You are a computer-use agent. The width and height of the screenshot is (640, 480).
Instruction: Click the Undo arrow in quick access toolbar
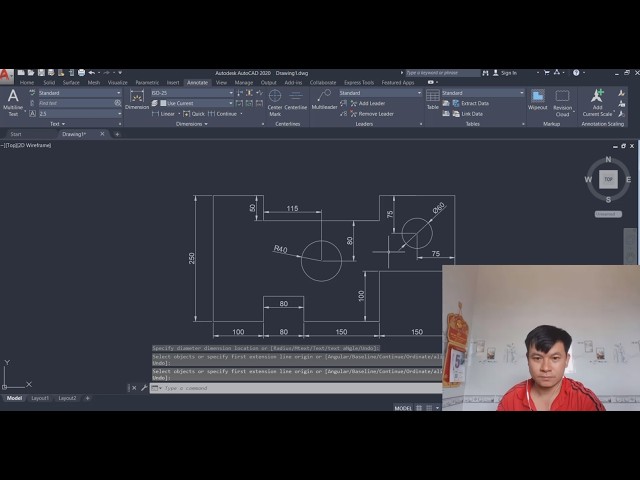(x=92, y=73)
